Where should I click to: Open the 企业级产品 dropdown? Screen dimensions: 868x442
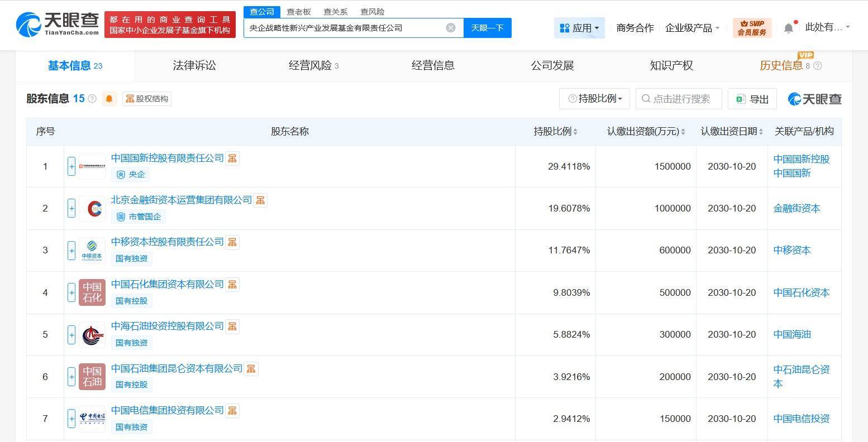692,27
